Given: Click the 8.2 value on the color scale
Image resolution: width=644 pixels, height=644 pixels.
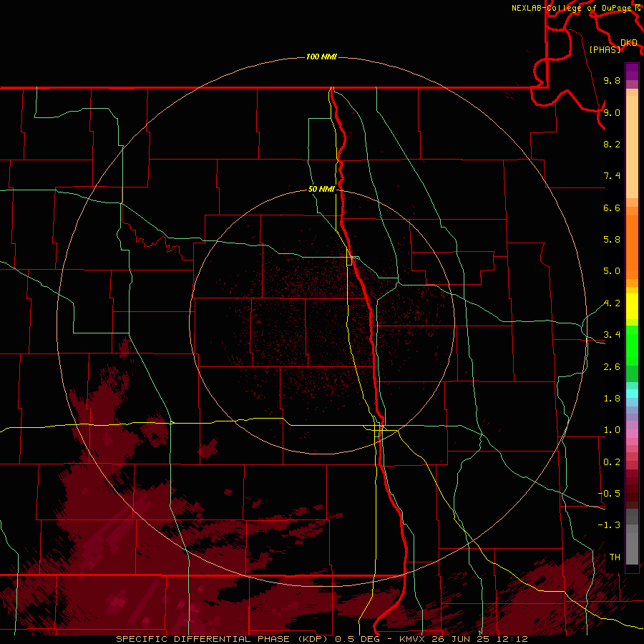Looking at the screenshot, I should (x=612, y=144).
